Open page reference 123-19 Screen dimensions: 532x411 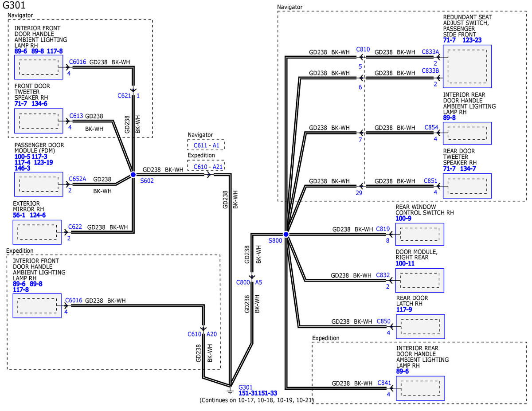[44, 163]
